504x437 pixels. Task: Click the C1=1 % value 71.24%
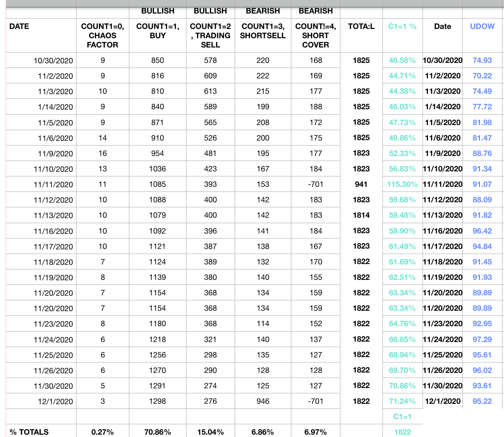point(403,401)
